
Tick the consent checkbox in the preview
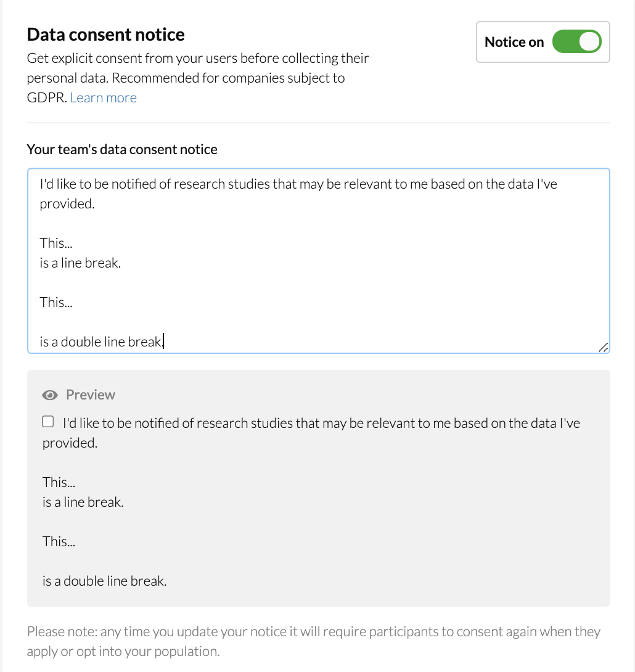pos(48,422)
